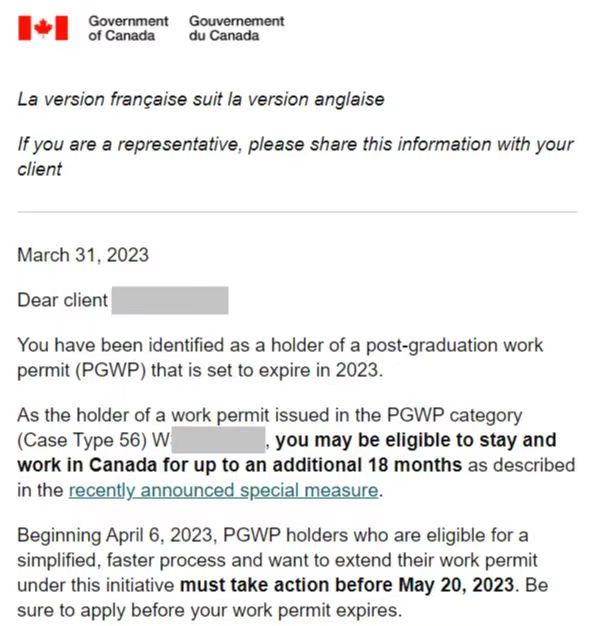Click the "Gouvernement du Canada" French wordmark
Image resolution: width=600 pixels, height=626 pixels.
(236, 28)
